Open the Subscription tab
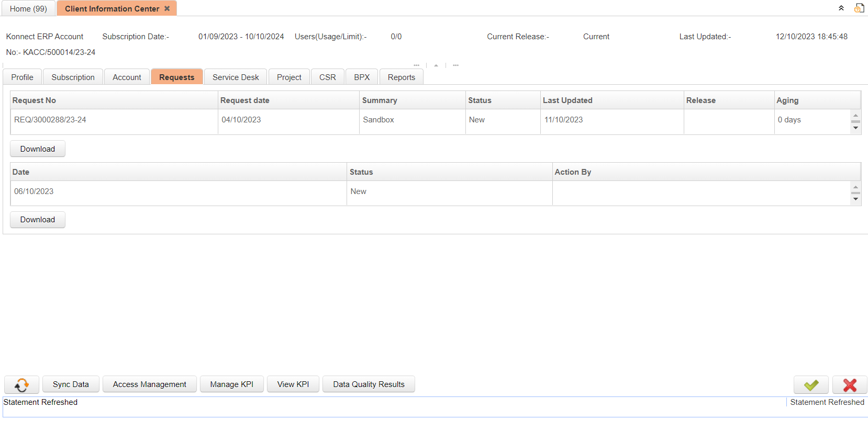 pyautogui.click(x=73, y=77)
